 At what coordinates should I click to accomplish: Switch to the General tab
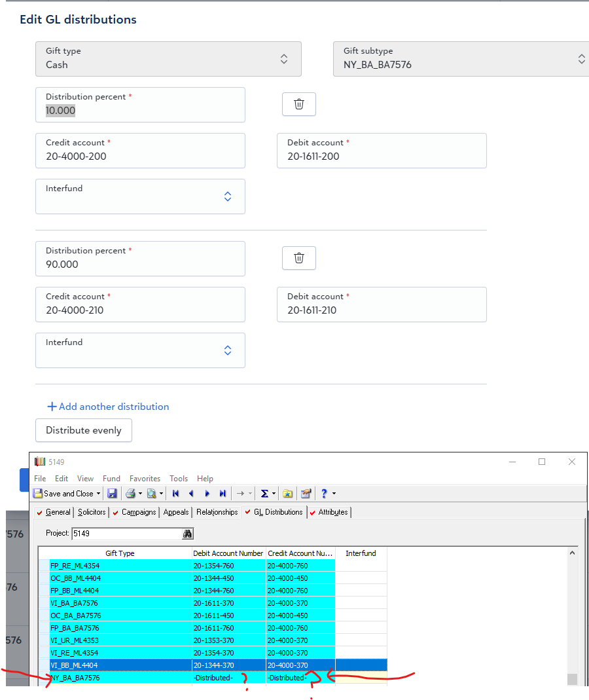[54, 512]
